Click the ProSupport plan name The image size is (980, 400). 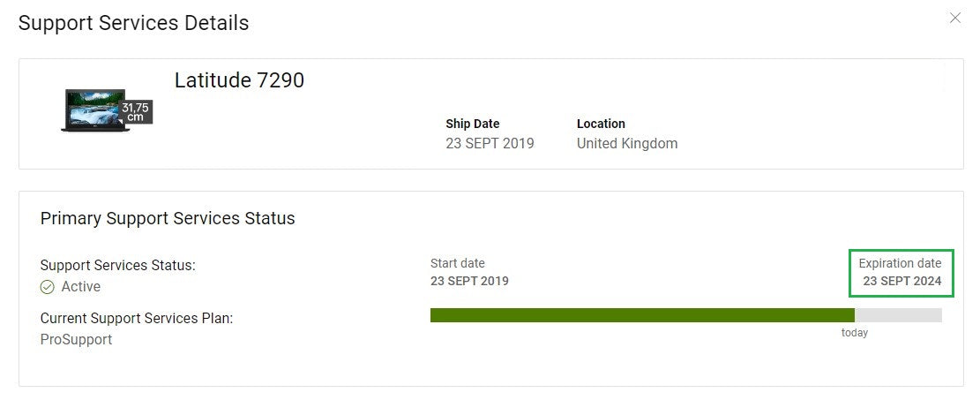tap(76, 340)
